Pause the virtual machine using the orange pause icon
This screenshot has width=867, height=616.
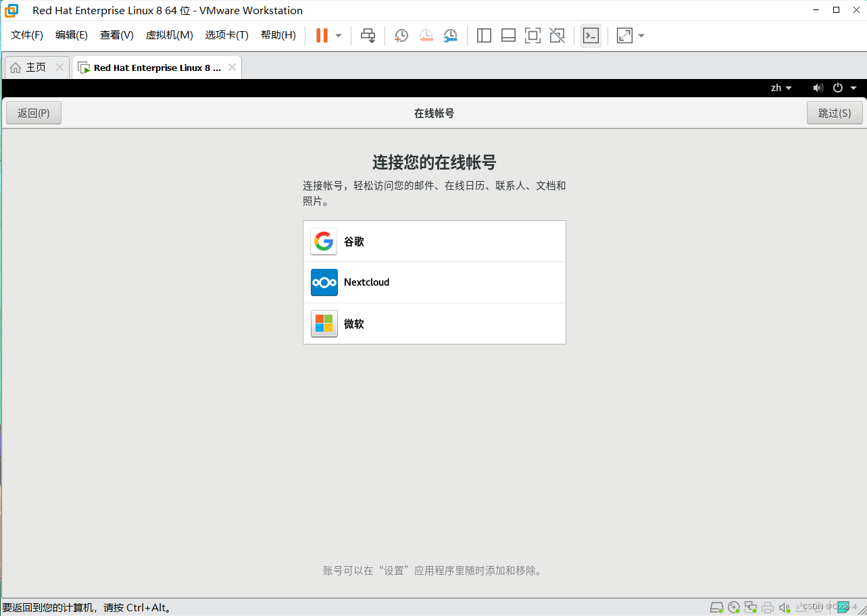click(322, 35)
